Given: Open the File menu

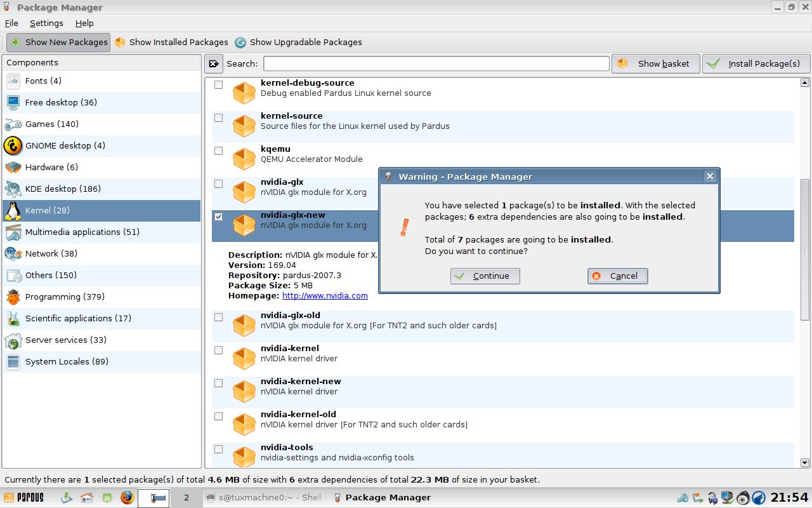Looking at the screenshot, I should 11,23.
